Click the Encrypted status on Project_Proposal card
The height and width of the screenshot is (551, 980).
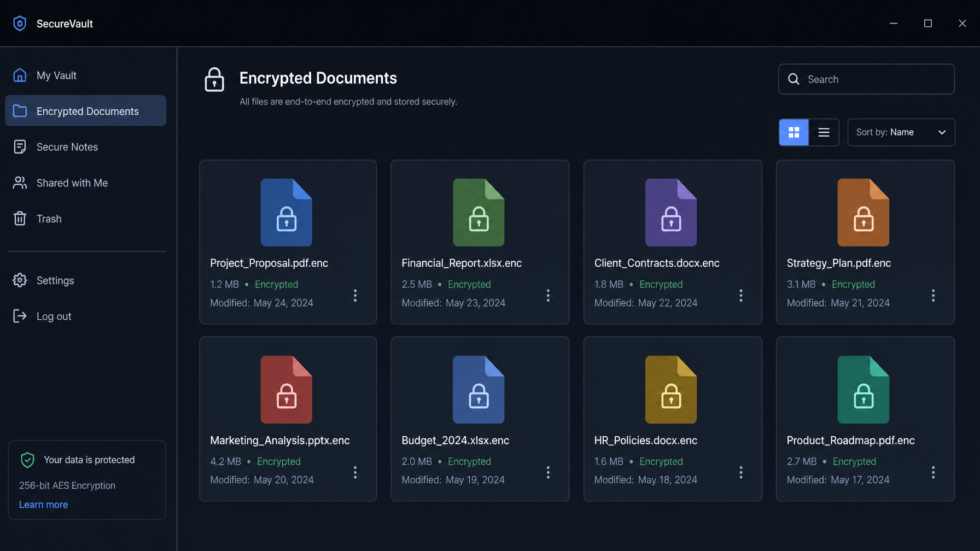click(x=276, y=285)
